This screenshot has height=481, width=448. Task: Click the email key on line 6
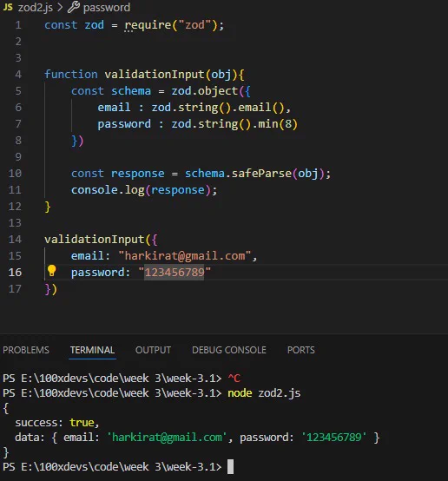click(x=114, y=108)
